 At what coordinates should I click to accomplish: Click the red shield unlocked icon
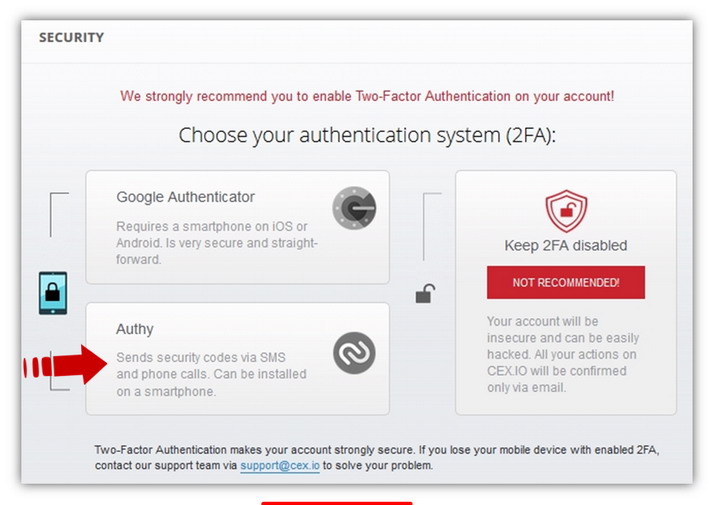(565, 212)
